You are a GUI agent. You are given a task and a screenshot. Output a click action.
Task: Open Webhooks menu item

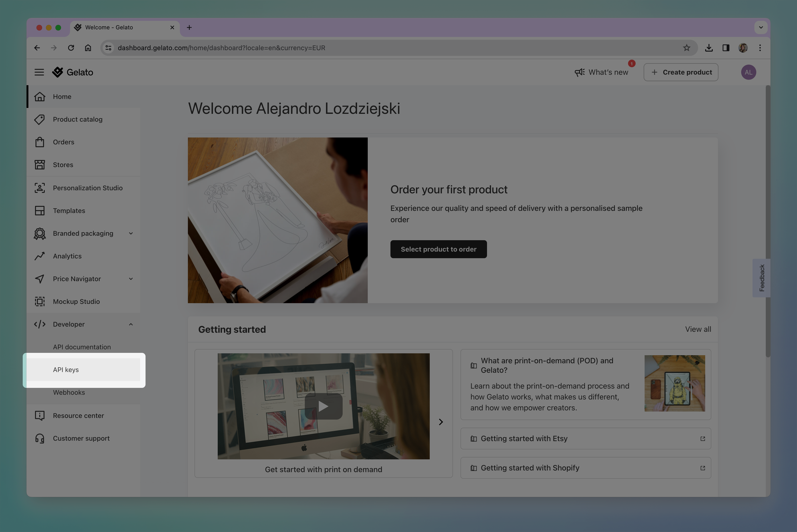83,393
